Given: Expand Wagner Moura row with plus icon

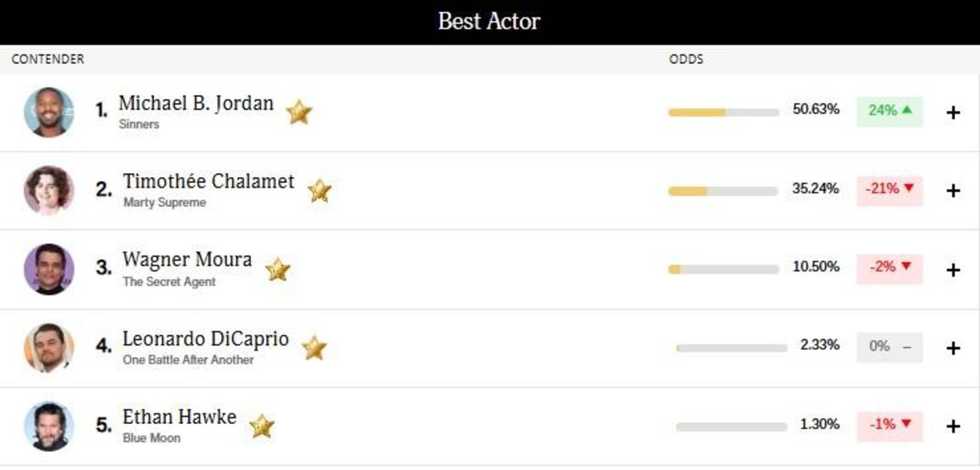Looking at the screenshot, I should [x=953, y=270].
